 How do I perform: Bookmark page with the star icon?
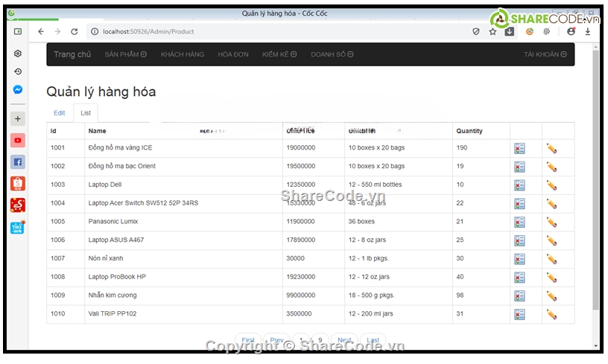pos(493,32)
